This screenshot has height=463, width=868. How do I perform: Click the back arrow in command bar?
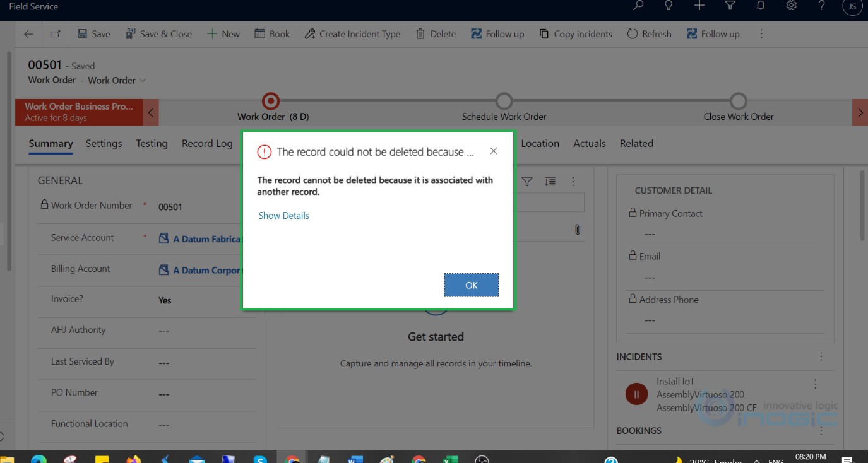28,34
